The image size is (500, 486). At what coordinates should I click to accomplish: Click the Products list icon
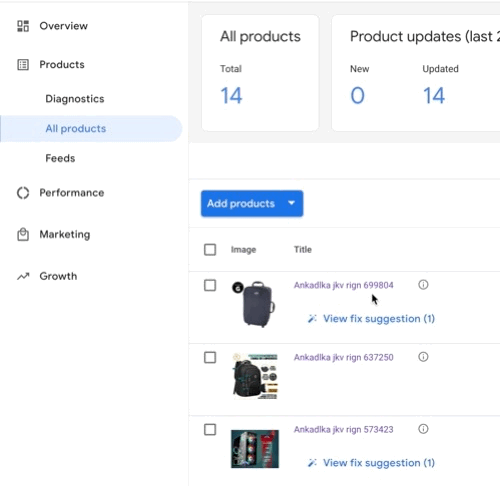pyautogui.click(x=23, y=65)
